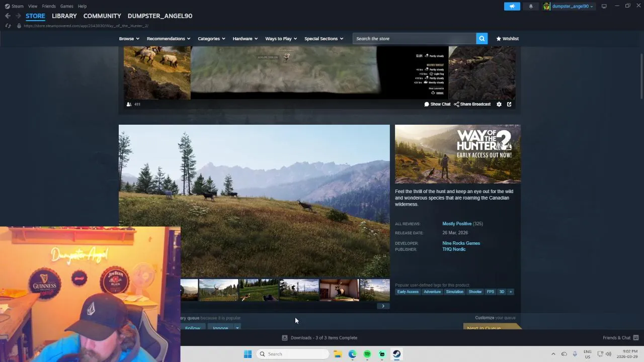
Task: Launch Microsoft Edge from the taskbar
Action: tap(352, 354)
